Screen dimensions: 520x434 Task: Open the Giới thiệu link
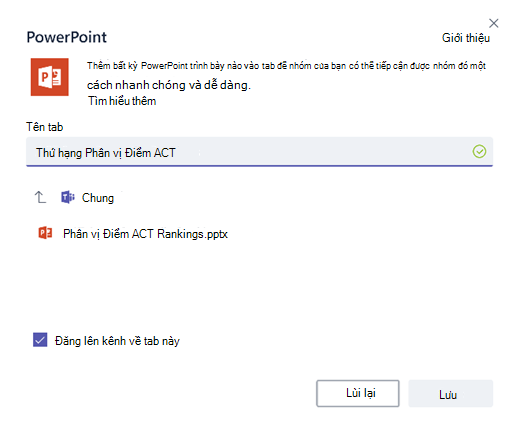pos(466,38)
